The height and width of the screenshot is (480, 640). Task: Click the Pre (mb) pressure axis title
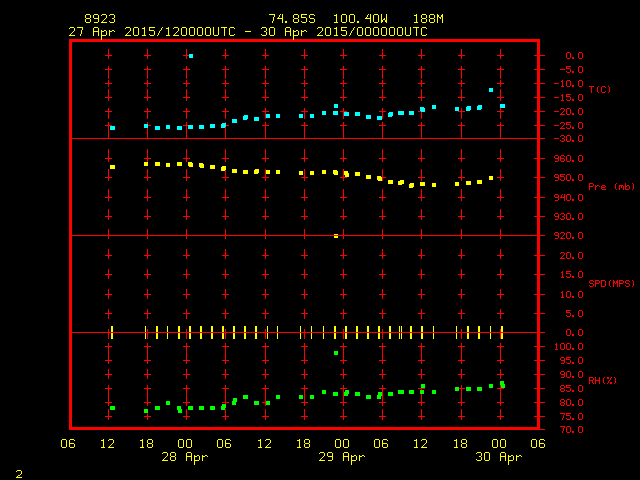coord(611,187)
